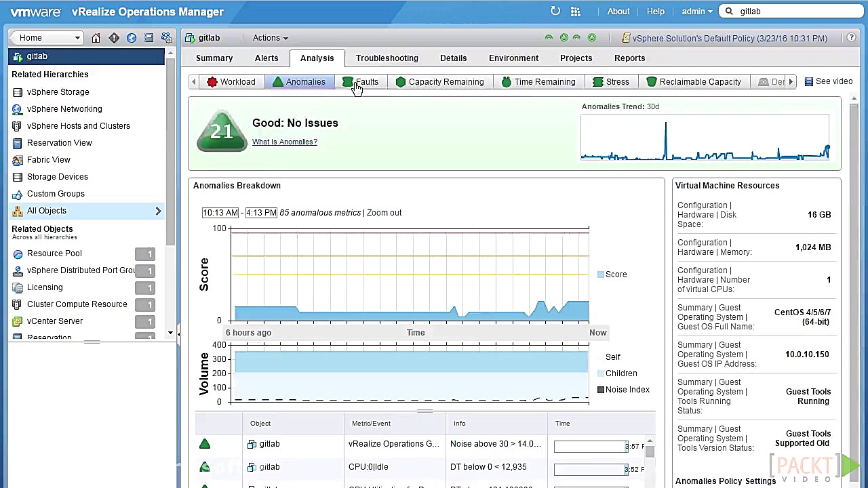Viewport: 868px width, 488px height.
Task: Select vSphere Hosts and Clusters hierarchy
Action: tap(79, 126)
